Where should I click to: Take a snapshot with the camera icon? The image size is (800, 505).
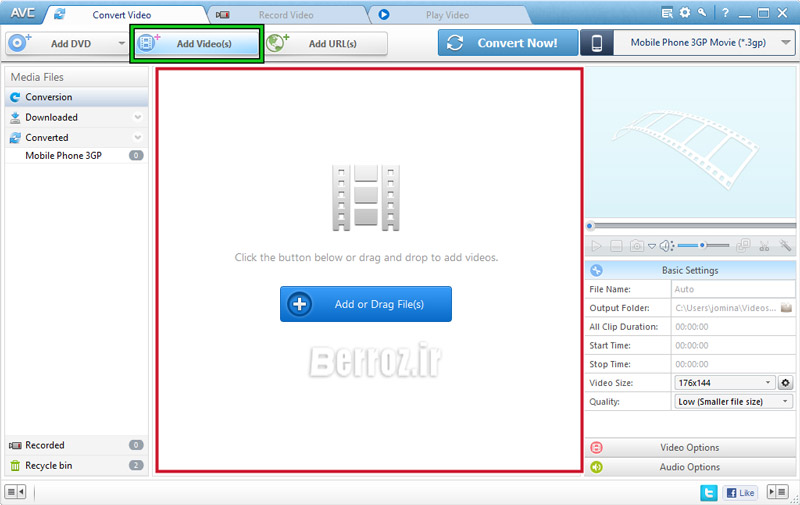click(636, 246)
